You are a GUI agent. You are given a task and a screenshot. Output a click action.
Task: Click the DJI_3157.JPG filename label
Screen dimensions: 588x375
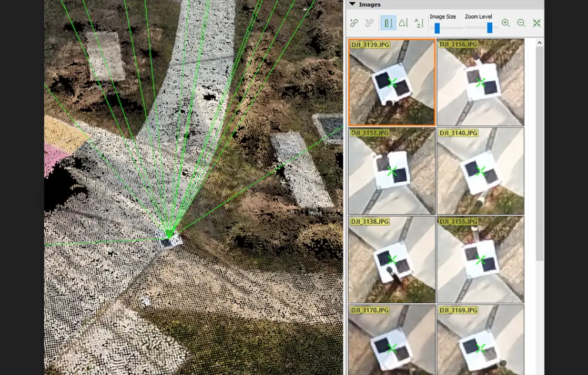[x=370, y=133]
